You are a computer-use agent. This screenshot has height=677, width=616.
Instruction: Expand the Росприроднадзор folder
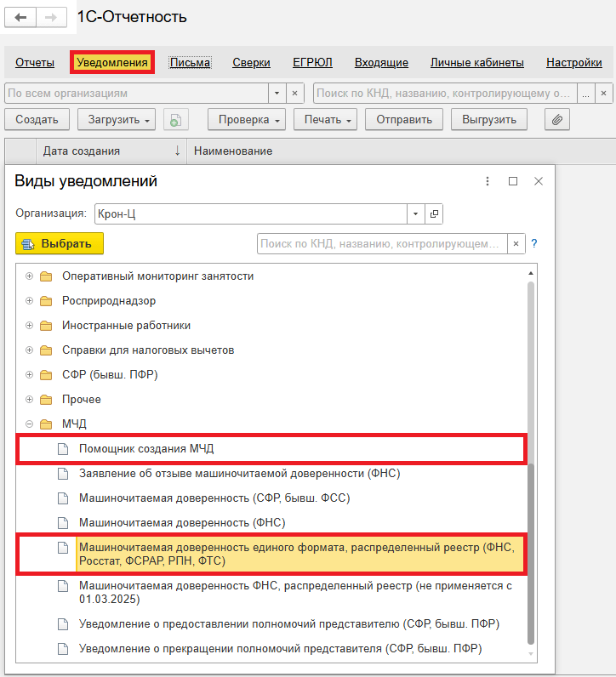pos(30,301)
